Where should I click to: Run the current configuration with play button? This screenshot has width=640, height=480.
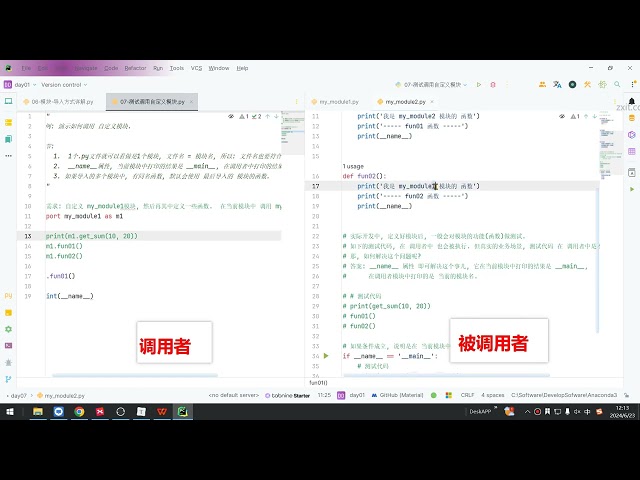pos(479,84)
